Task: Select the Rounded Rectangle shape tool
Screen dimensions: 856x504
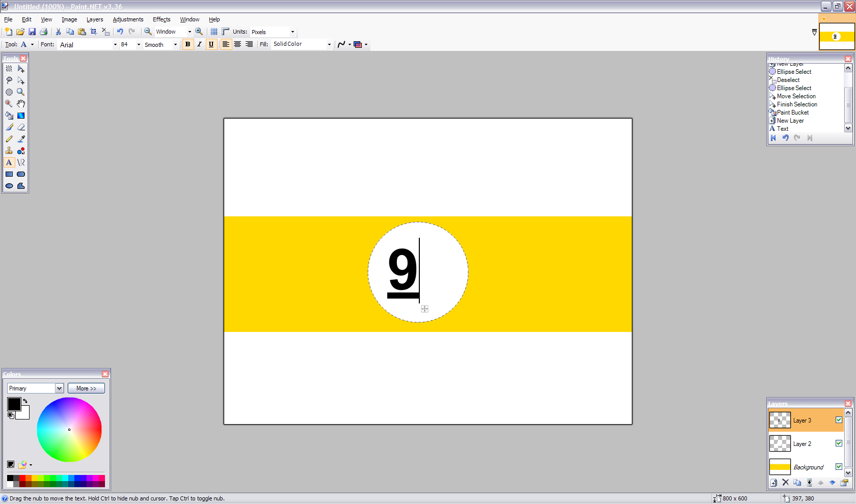Action: pos(21,174)
